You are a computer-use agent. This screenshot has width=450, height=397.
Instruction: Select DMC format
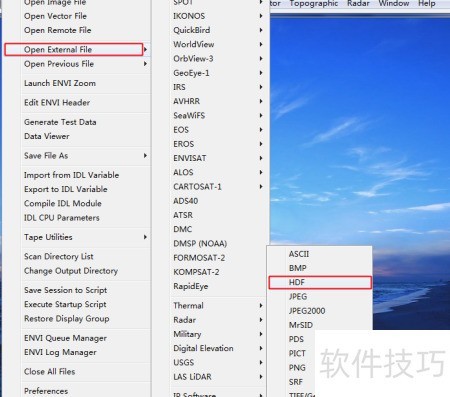point(182,229)
